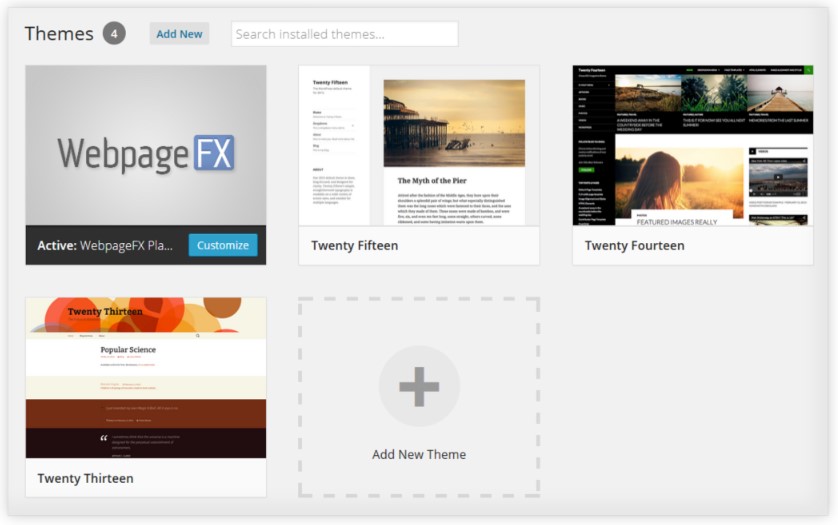Click the Twenty Thirteen theme name
The height and width of the screenshot is (525, 838).
86,478
